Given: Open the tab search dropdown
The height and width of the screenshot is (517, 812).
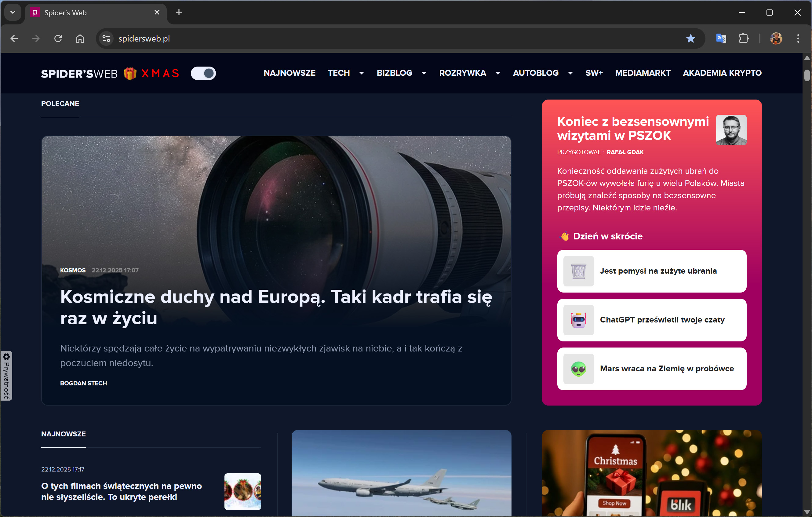Looking at the screenshot, I should 13,13.
